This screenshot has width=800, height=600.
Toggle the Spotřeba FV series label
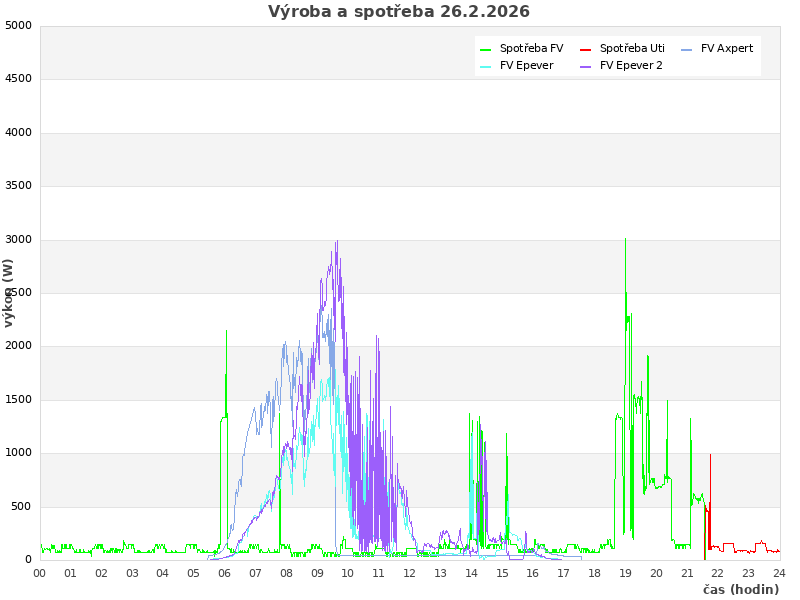531,48
